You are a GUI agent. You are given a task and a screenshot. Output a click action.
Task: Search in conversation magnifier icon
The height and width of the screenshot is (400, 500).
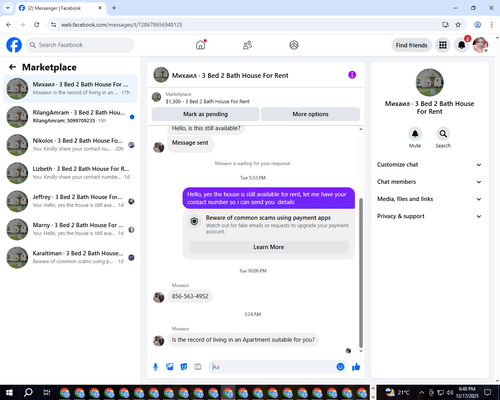[443, 134]
